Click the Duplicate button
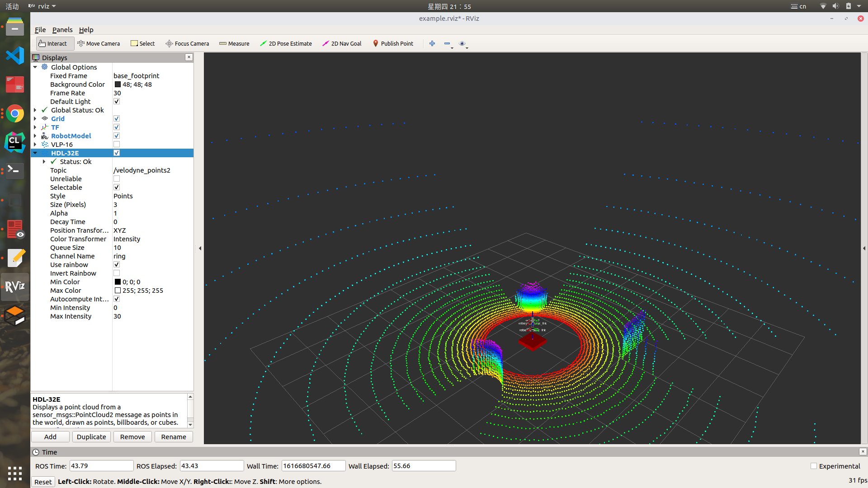The width and height of the screenshot is (868, 488). (x=91, y=437)
